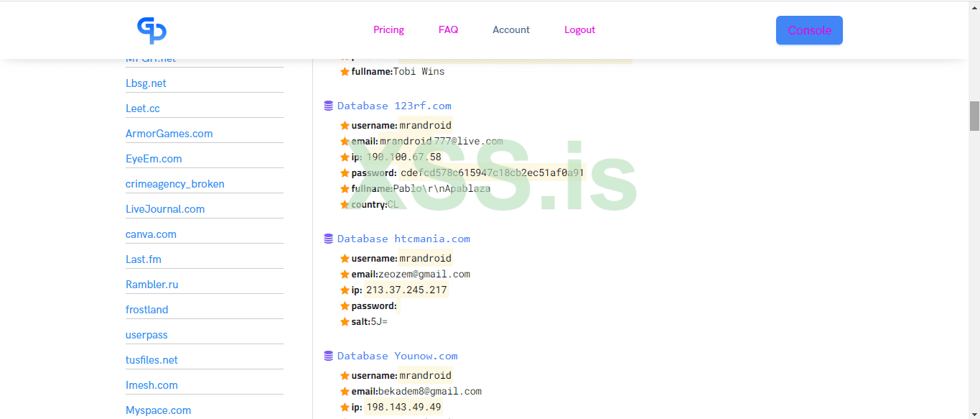Click country value CL
This screenshot has width=980, height=419.
[x=393, y=204]
